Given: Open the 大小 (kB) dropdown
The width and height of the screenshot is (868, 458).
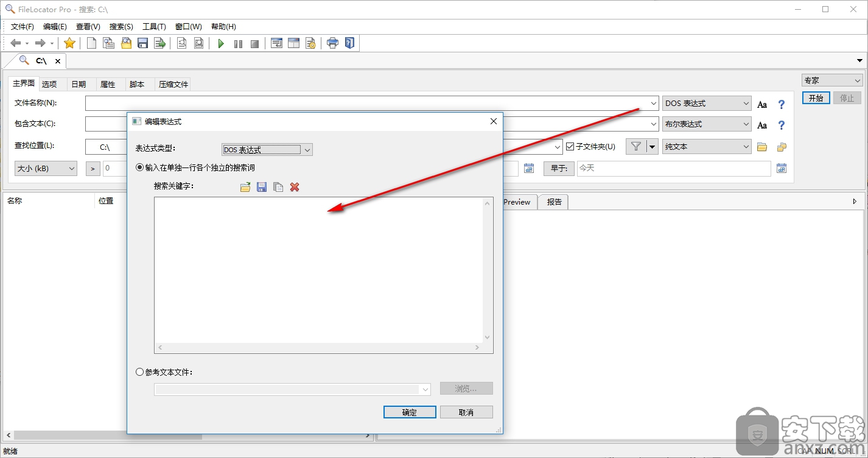Looking at the screenshot, I should [x=46, y=168].
